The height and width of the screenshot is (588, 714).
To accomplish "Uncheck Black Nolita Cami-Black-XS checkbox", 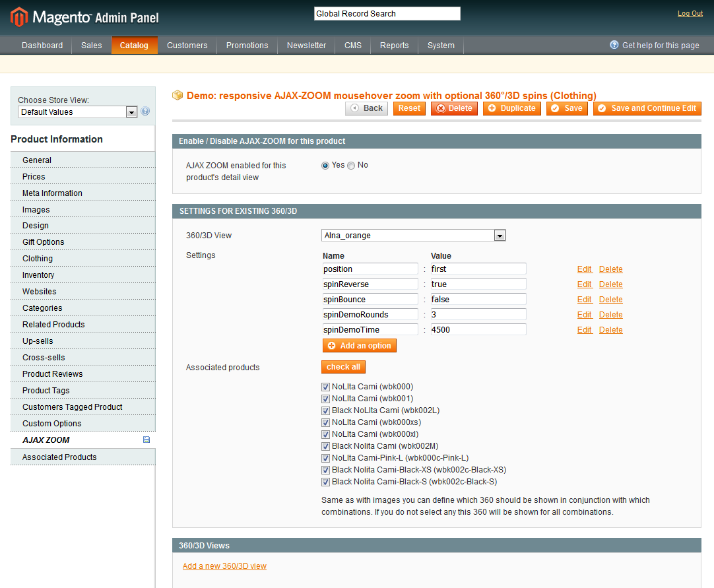I will pos(325,470).
